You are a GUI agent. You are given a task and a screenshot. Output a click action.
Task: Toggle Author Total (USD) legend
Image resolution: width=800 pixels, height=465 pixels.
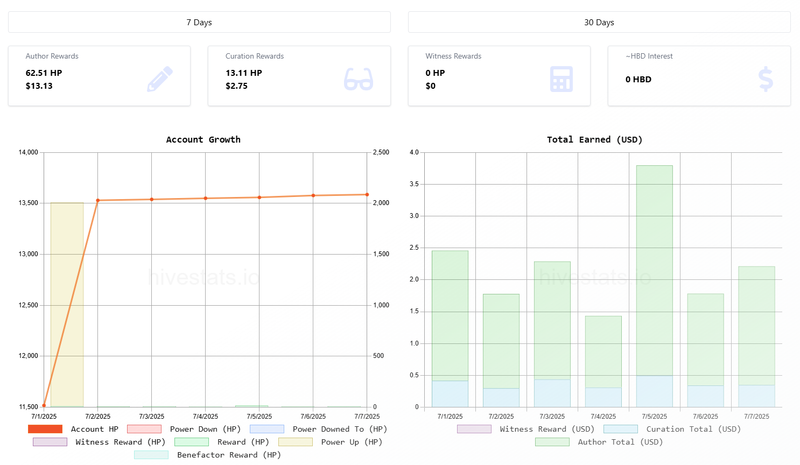(x=599, y=442)
